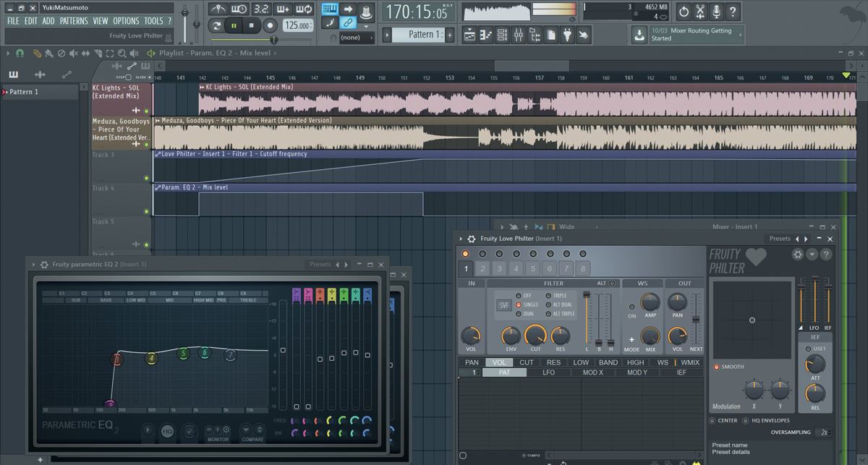Click the Parametric EQ 2 HQ button
Viewport: 868px width, 465px height.
pyautogui.click(x=168, y=431)
